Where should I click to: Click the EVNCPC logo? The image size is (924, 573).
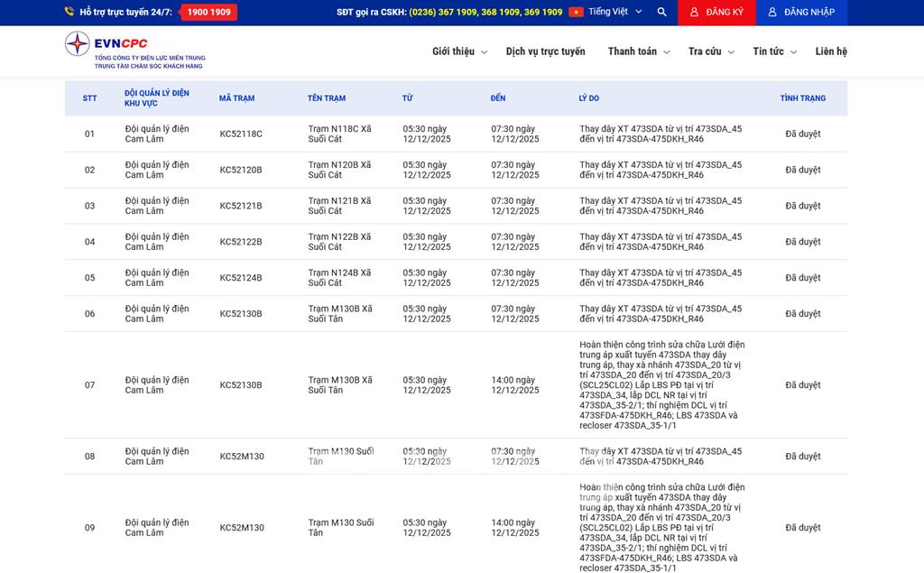[x=134, y=51]
